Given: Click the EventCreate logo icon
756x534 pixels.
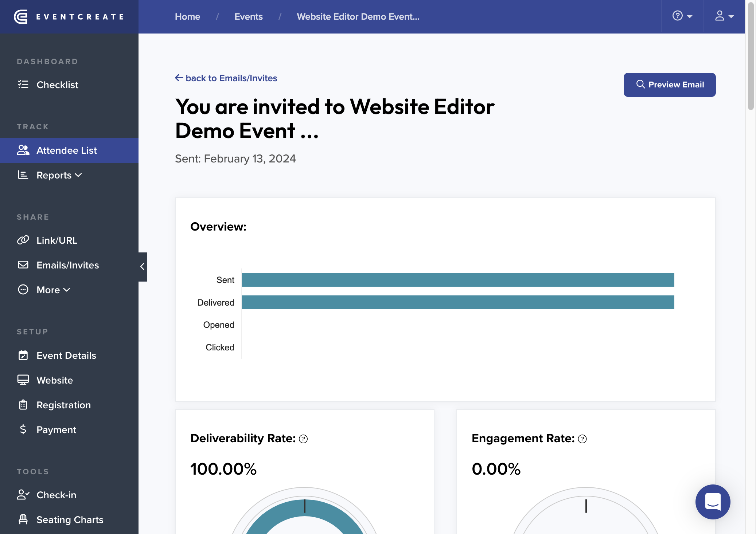Looking at the screenshot, I should point(21,17).
